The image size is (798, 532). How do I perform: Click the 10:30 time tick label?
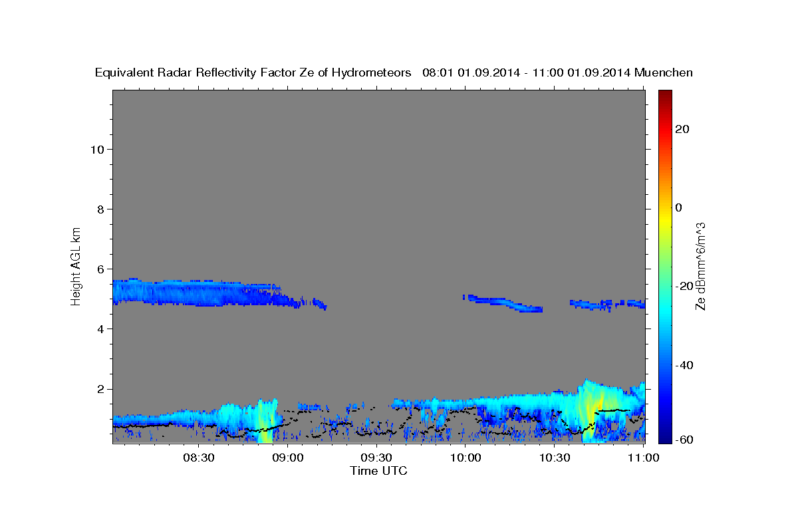[x=555, y=458]
